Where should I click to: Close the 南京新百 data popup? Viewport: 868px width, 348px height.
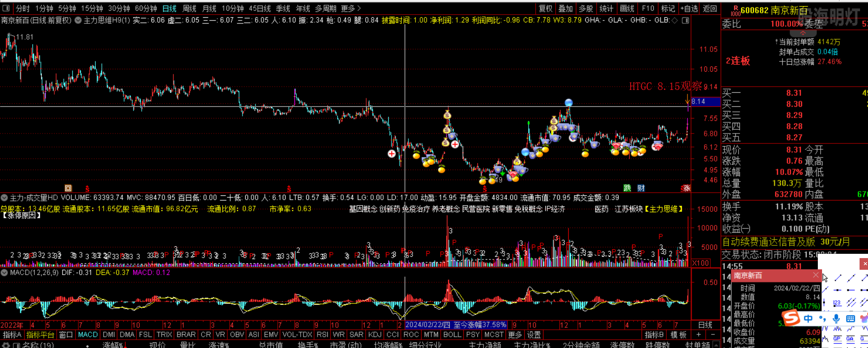pyautogui.click(x=816, y=275)
